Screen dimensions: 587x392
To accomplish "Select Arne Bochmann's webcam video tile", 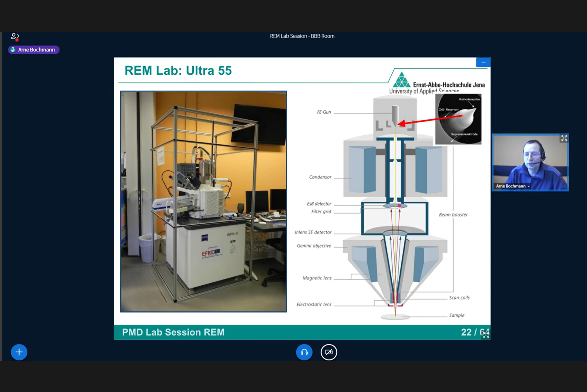I will [530, 162].
